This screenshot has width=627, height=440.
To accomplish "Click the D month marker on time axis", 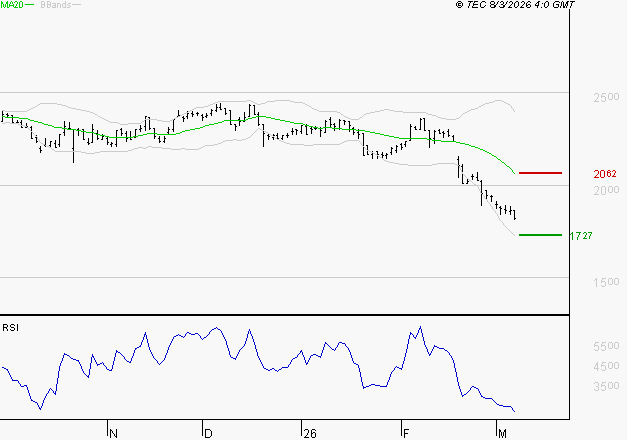I will pyautogui.click(x=208, y=433).
